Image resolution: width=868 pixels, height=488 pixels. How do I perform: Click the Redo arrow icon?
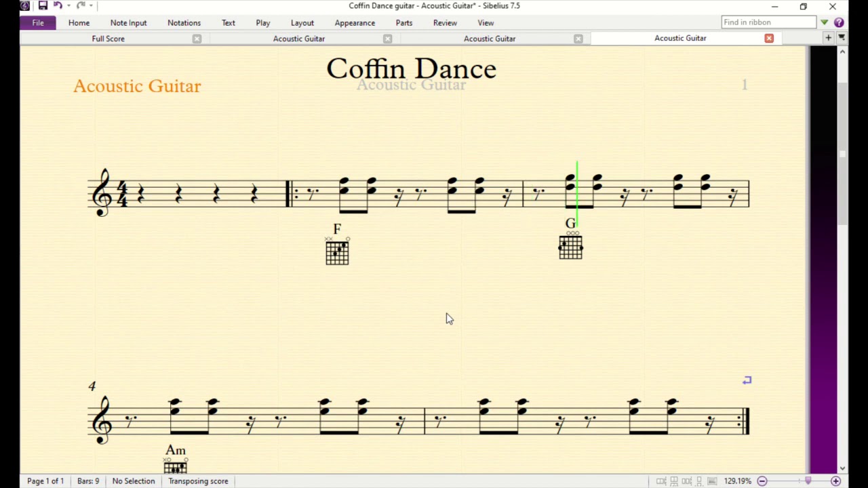[81, 6]
